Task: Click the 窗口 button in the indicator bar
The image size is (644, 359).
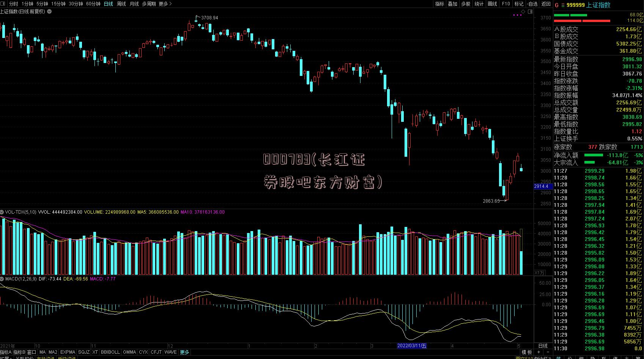Action: 32,352
